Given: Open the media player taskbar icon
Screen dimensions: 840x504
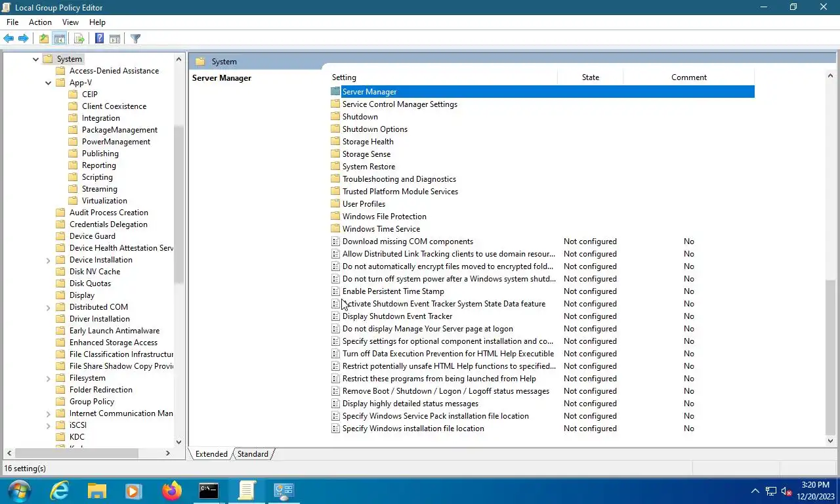Looking at the screenshot, I should coord(134,491).
